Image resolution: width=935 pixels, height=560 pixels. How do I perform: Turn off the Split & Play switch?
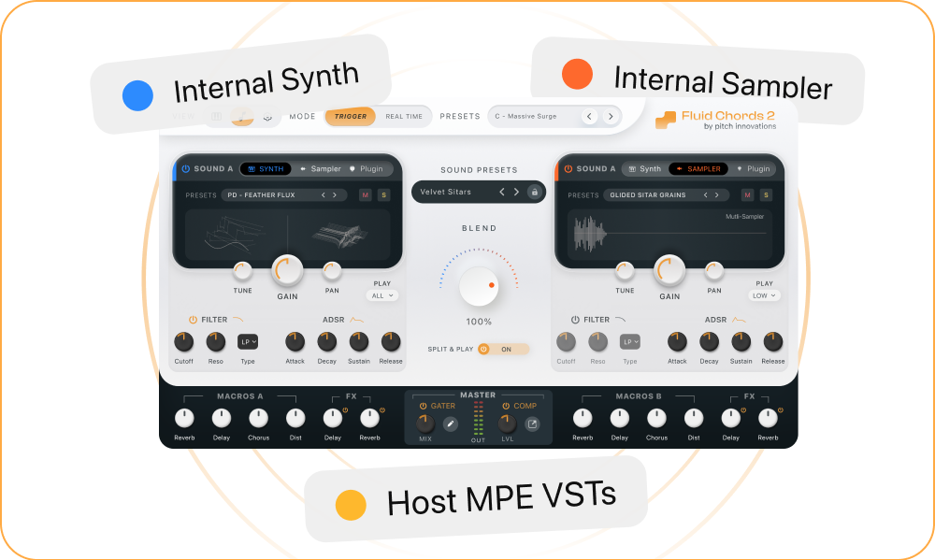(x=503, y=349)
